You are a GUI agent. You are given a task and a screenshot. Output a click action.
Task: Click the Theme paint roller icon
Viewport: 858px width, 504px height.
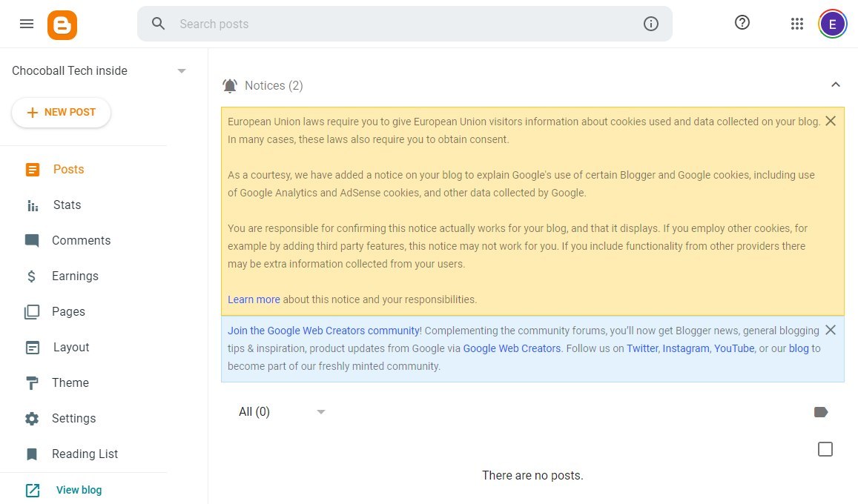tap(33, 383)
